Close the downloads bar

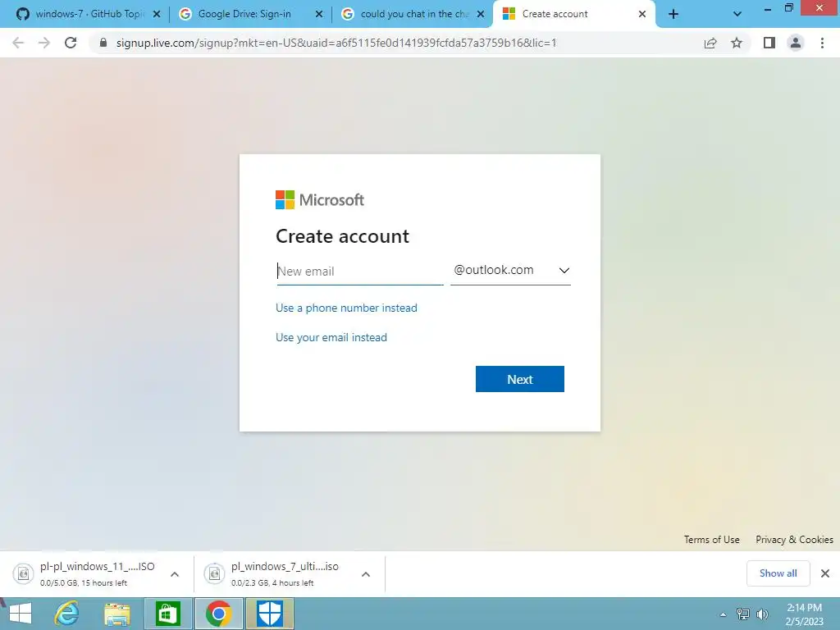point(825,573)
